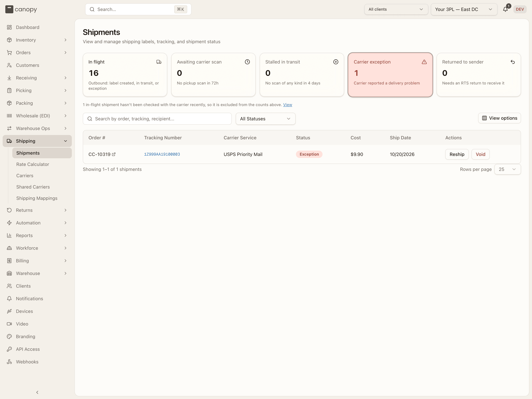
Task: Click the Reship button for CC-10319
Action: tap(457, 154)
